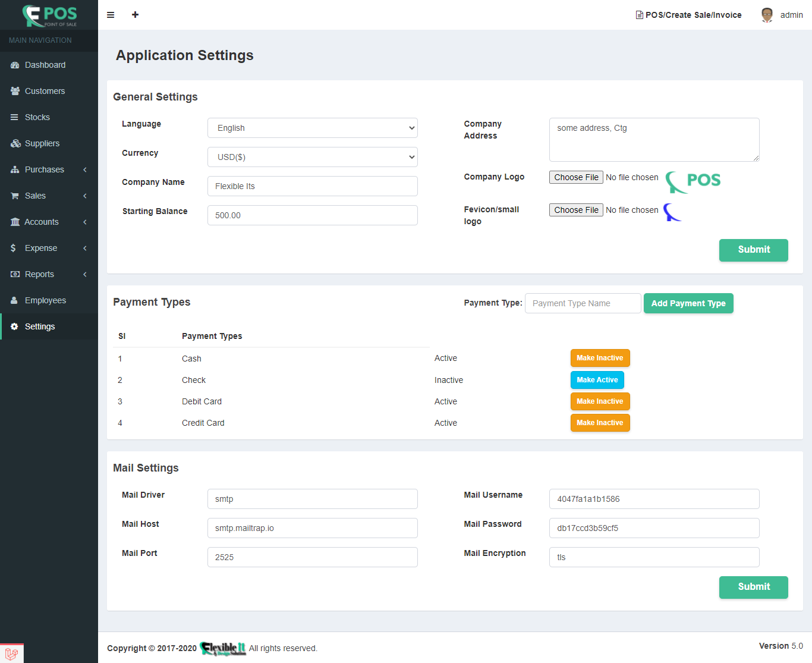
Task: Expand the Sales menu
Action: click(x=36, y=196)
